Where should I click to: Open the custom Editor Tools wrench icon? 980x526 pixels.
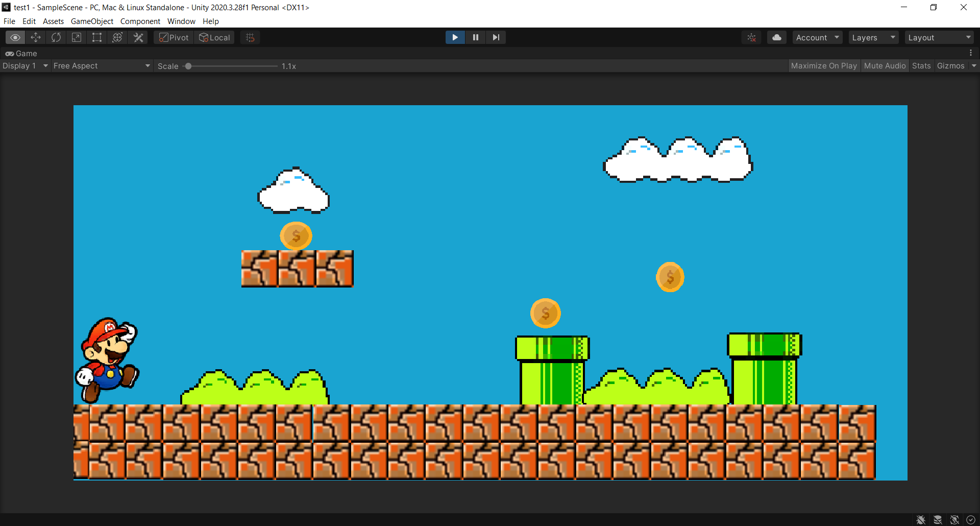point(137,37)
